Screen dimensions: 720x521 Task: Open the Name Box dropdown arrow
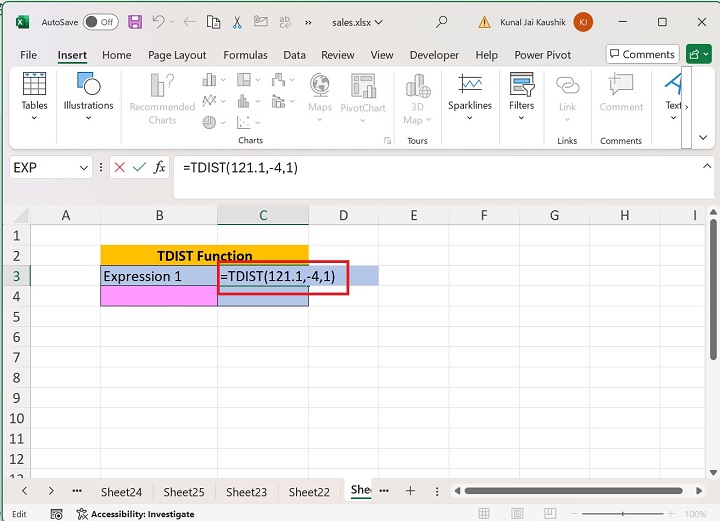coord(84,168)
